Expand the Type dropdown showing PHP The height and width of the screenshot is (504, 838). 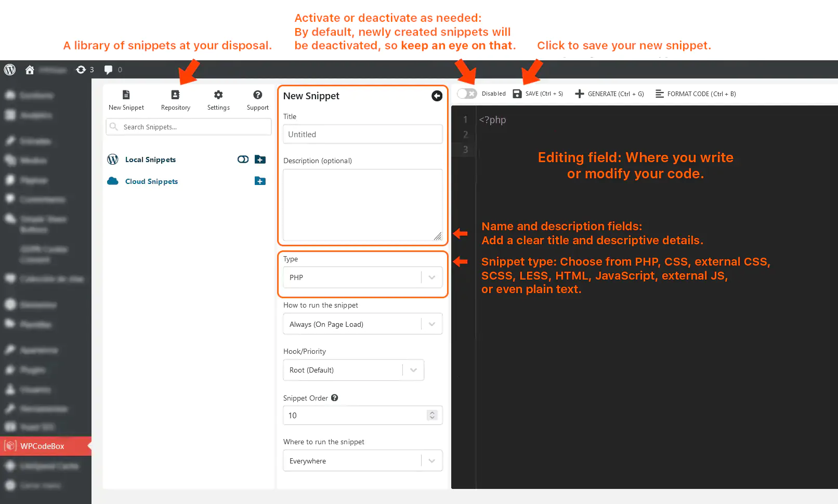click(x=362, y=277)
